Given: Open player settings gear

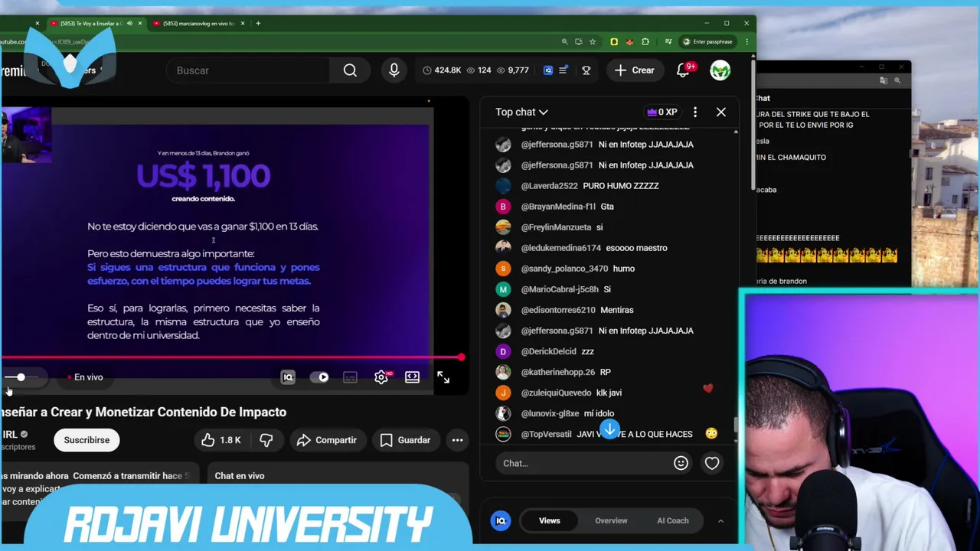Looking at the screenshot, I should [x=381, y=377].
